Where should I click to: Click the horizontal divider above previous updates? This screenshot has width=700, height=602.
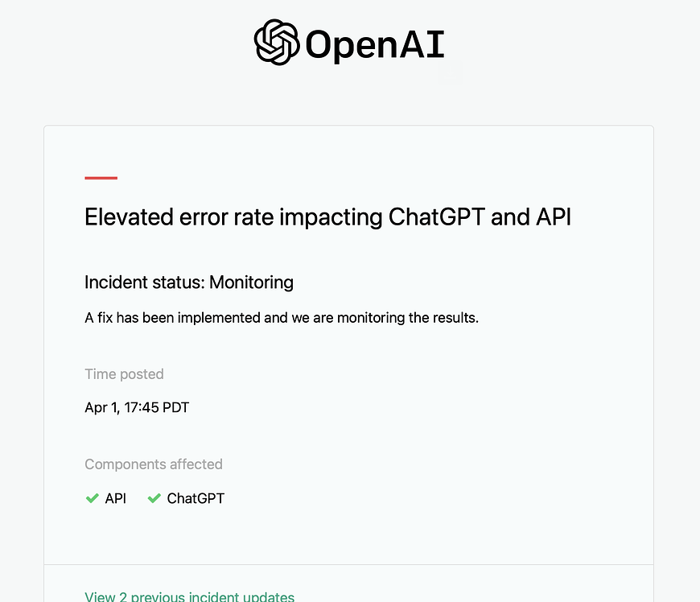click(348, 564)
